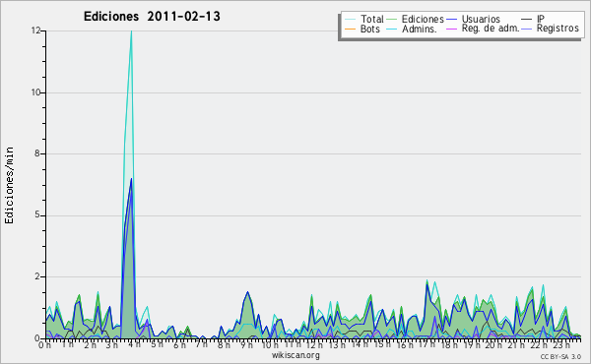Click the y-axis value '8'
The image size is (591, 364).
tap(38, 153)
